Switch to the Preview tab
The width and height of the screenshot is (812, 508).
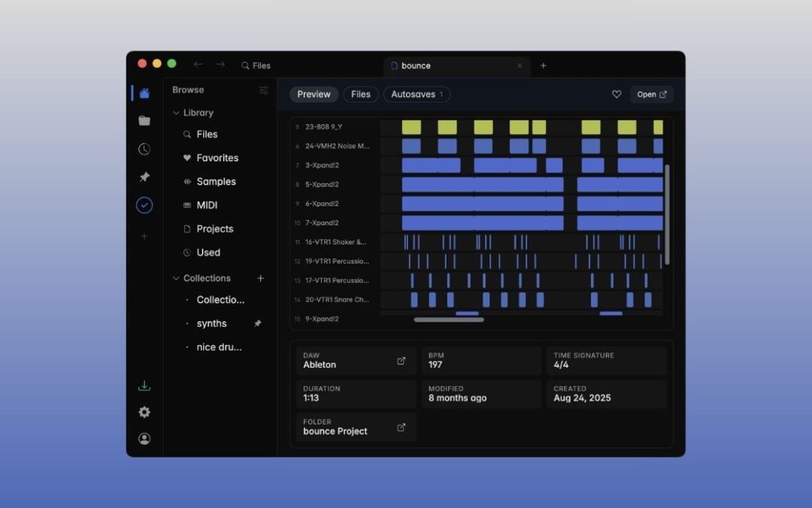tap(314, 94)
